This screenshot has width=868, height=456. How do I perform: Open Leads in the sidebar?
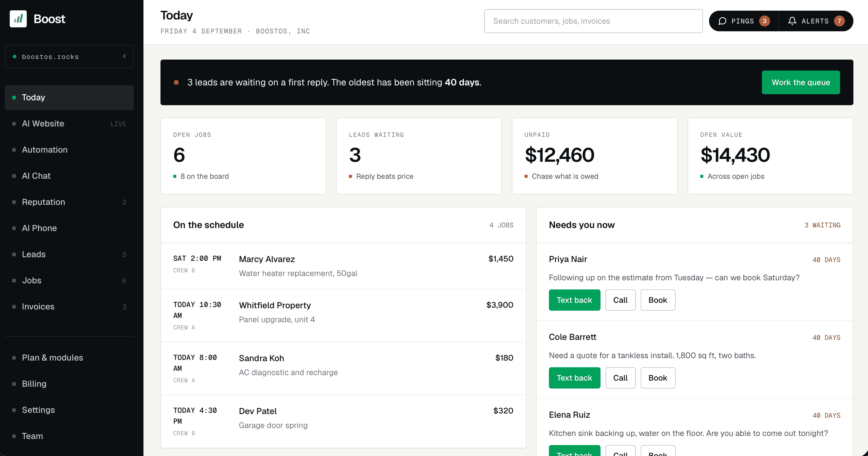tap(69, 254)
